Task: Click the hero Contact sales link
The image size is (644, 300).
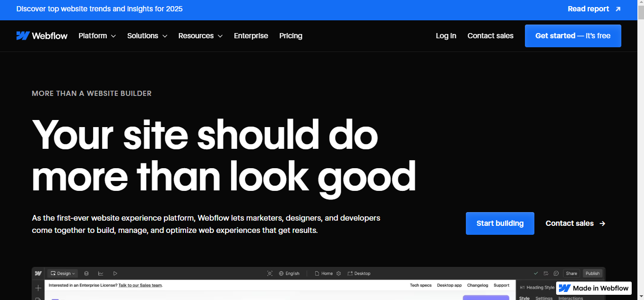Action: coord(575,223)
